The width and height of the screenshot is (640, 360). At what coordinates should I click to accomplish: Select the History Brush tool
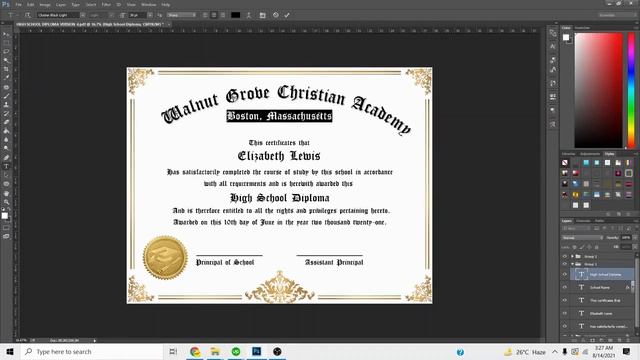pos(6,113)
